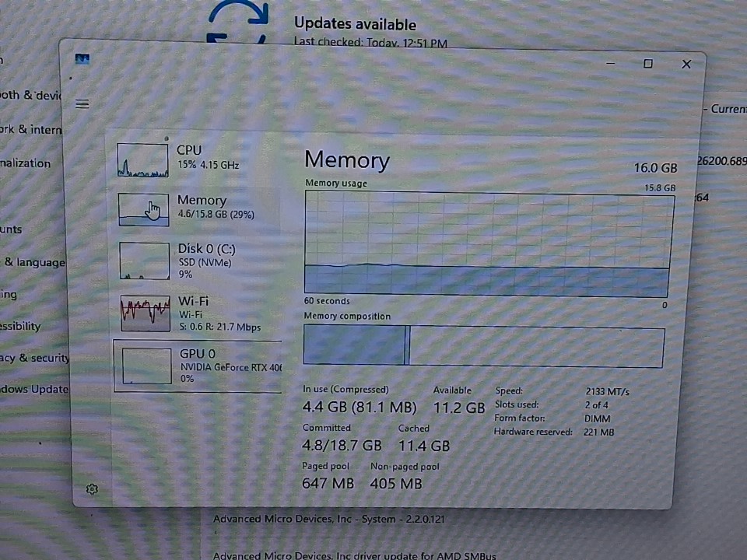Screen dimensions: 747x560
Task: Select Windows Update in Settings sidebar
Action: click(x=34, y=389)
